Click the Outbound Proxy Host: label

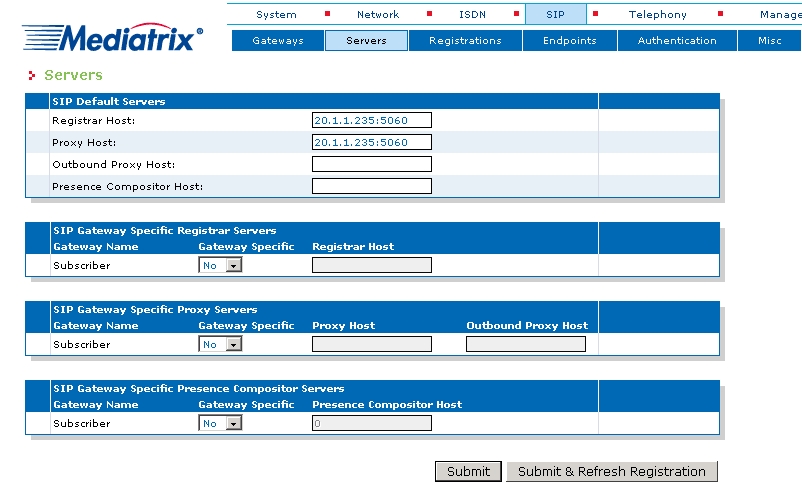114,165
